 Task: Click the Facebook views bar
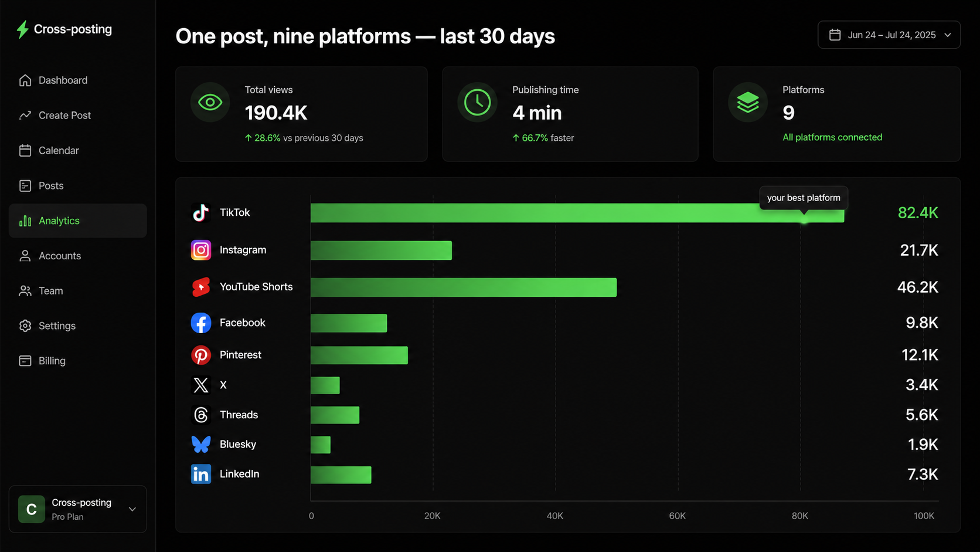(x=349, y=323)
